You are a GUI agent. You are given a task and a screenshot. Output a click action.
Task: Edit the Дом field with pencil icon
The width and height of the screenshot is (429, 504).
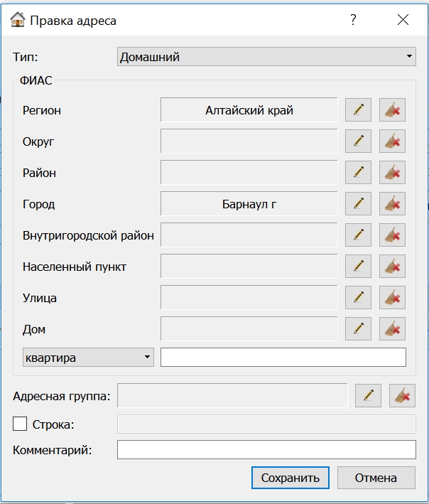(358, 329)
